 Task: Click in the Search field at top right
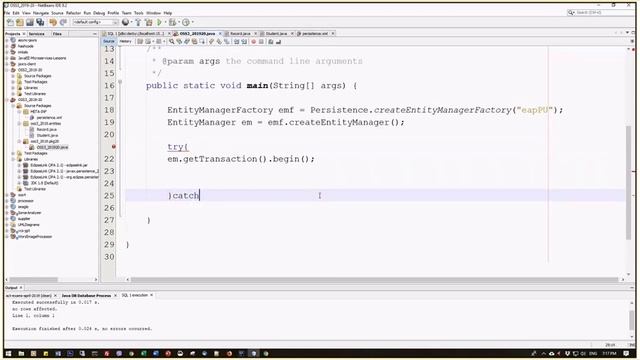[x=601, y=13]
